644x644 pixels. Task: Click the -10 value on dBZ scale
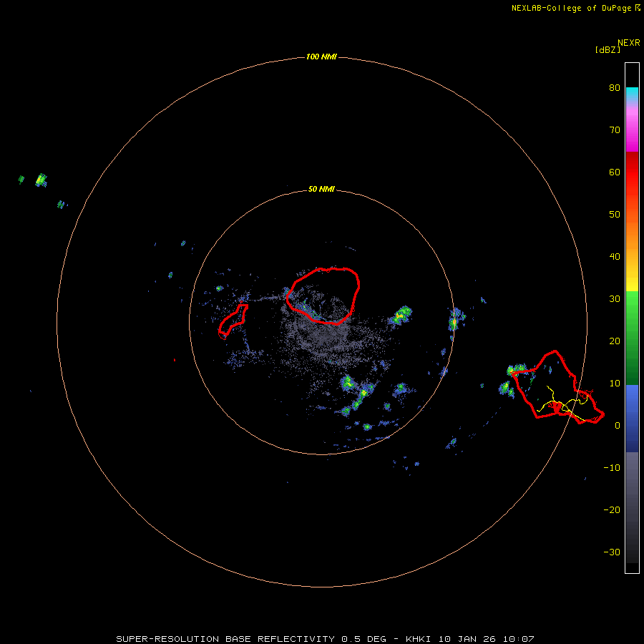tap(612, 468)
